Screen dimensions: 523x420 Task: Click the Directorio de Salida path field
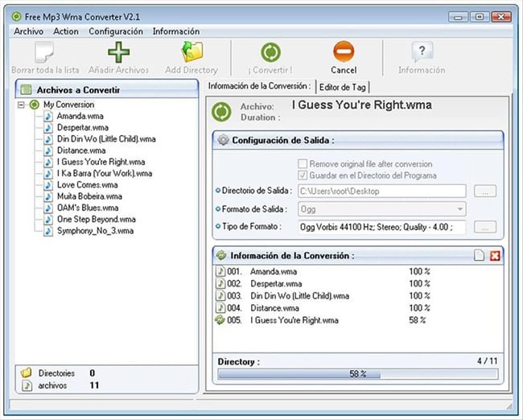click(x=381, y=191)
